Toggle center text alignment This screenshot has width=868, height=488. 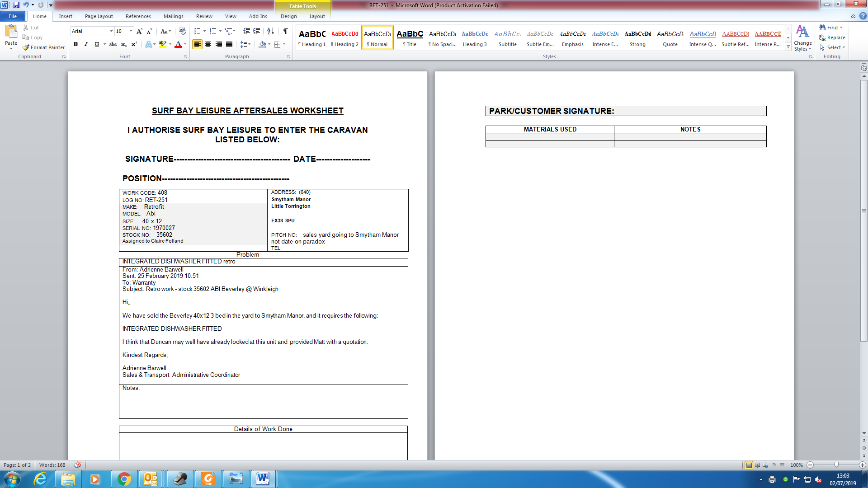coord(208,44)
